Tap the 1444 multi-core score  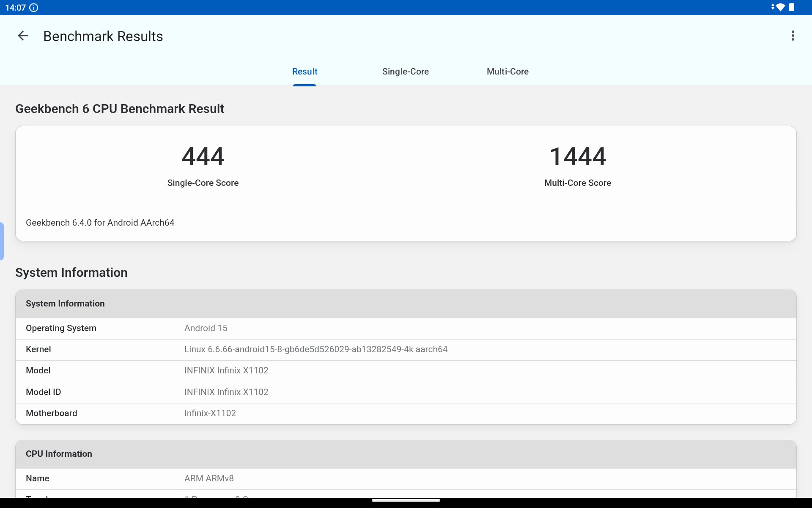click(x=578, y=156)
